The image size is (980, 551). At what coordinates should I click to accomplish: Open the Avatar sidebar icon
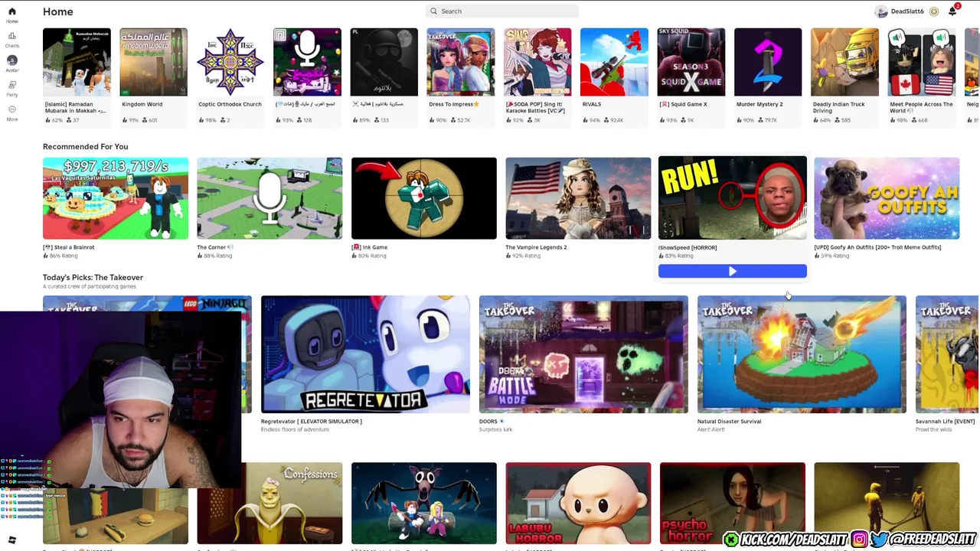click(x=11, y=64)
